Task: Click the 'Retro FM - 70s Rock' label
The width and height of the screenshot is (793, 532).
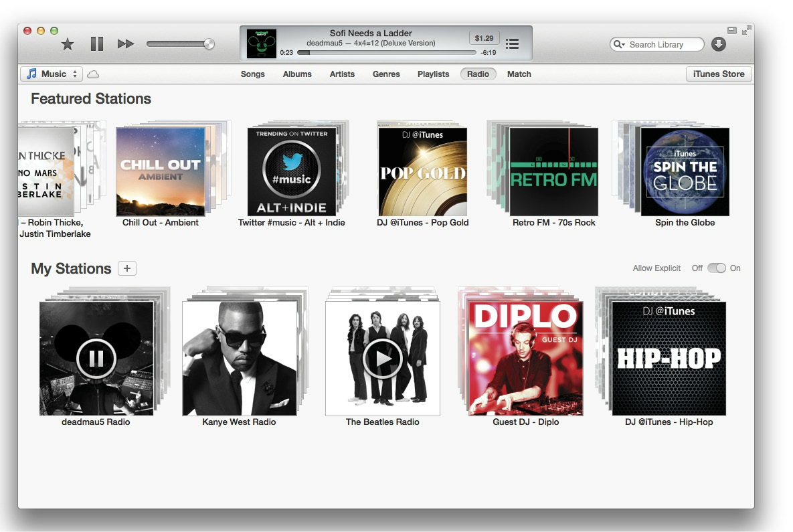Action: (554, 223)
